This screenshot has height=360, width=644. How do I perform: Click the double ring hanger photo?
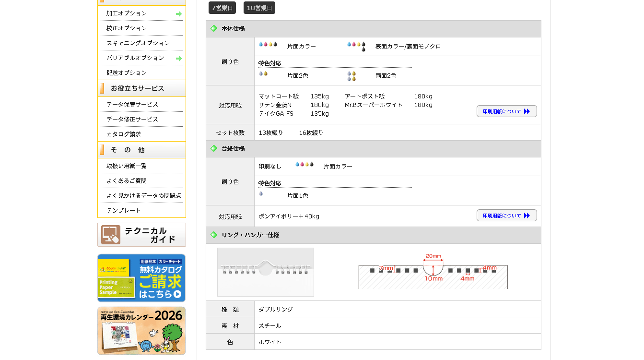[x=266, y=272]
